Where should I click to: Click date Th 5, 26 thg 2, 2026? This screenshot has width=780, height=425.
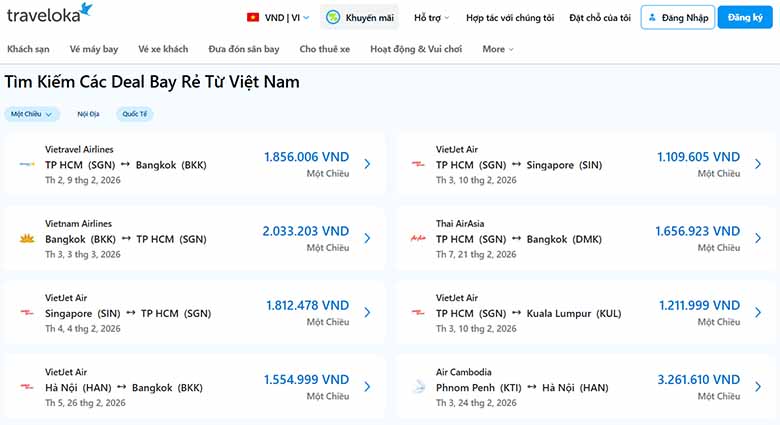pyautogui.click(x=85, y=403)
